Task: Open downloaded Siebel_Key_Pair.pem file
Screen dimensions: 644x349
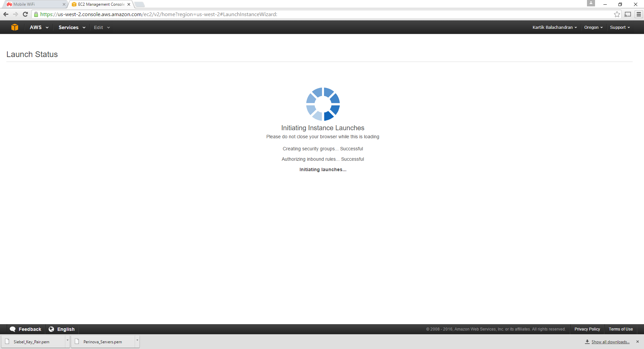Action: pyautogui.click(x=34, y=342)
